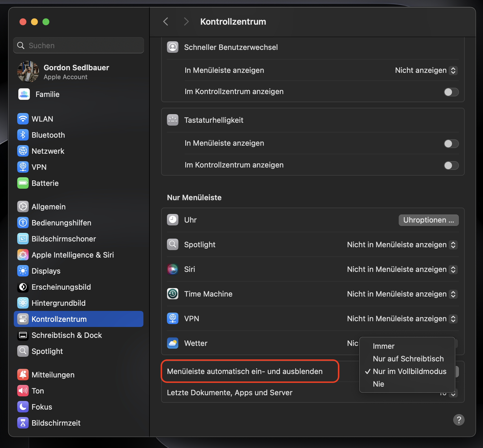This screenshot has height=448, width=483.
Task: Click the Spotlight icon in Nur Menüleiste
Action: pos(173,244)
